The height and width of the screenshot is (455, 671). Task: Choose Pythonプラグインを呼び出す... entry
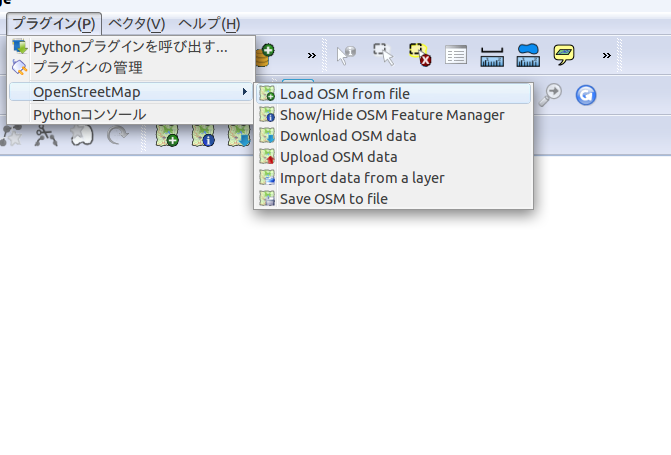tap(131, 47)
